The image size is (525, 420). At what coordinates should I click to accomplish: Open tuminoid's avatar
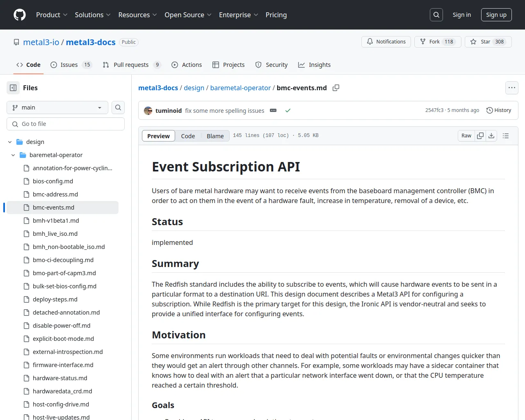coord(148,111)
